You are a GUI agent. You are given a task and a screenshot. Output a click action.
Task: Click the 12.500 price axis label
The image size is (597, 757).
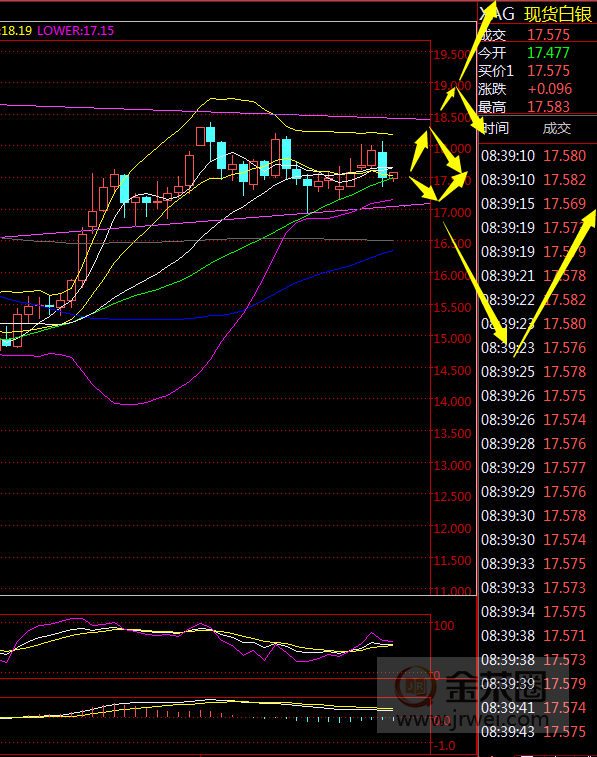point(452,497)
